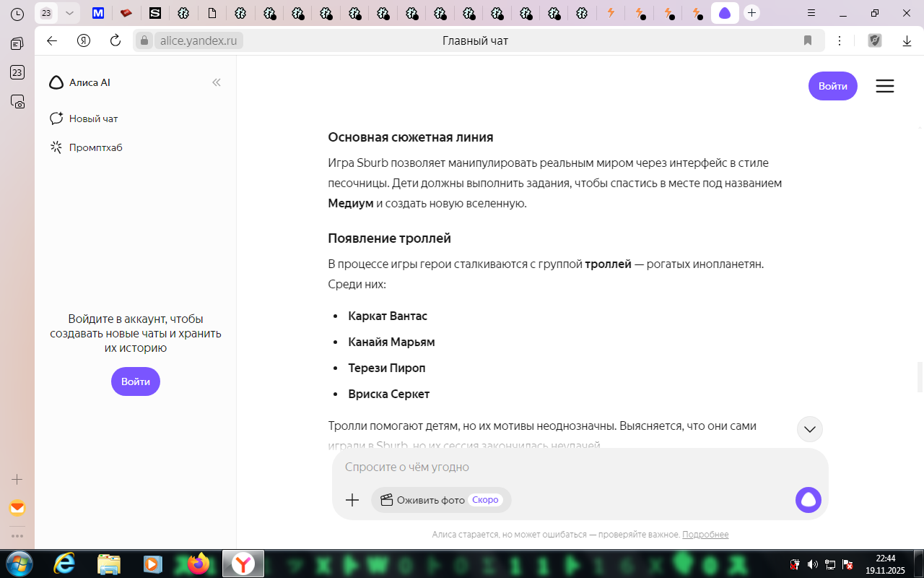Open Windows Explorer from the taskbar

(x=109, y=564)
